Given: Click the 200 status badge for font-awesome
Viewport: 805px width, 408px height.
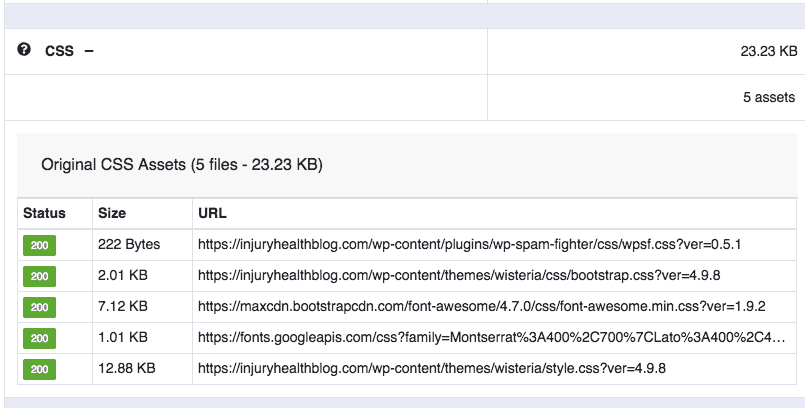Looking at the screenshot, I should (41, 306).
